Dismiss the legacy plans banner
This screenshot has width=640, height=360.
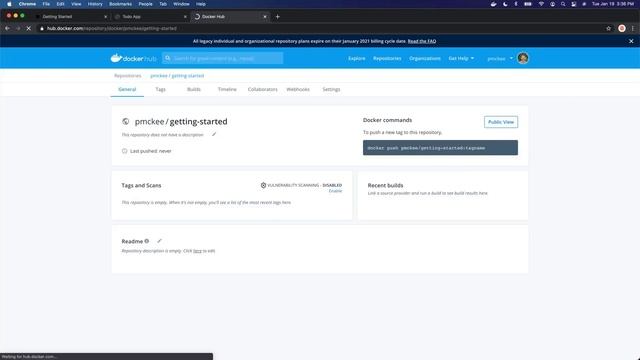coord(631,41)
